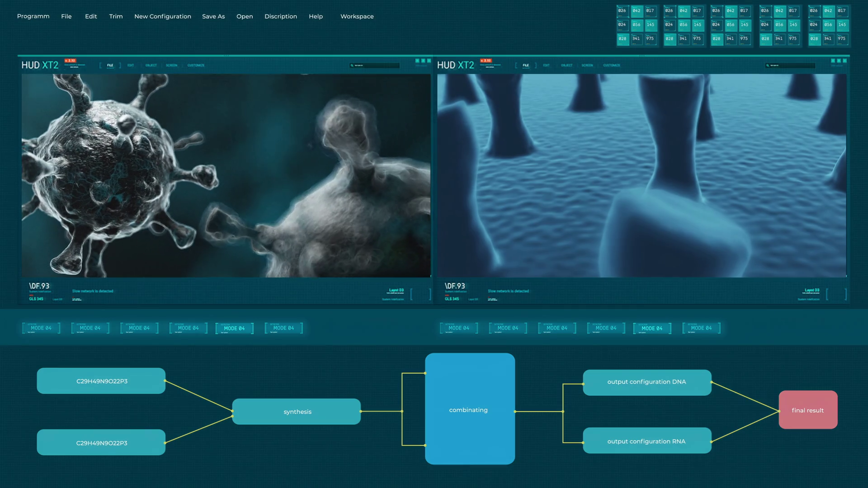Image resolution: width=868 pixels, height=488 pixels.
Task: Select the FILE tab in left HUD panel
Action: [x=110, y=66]
